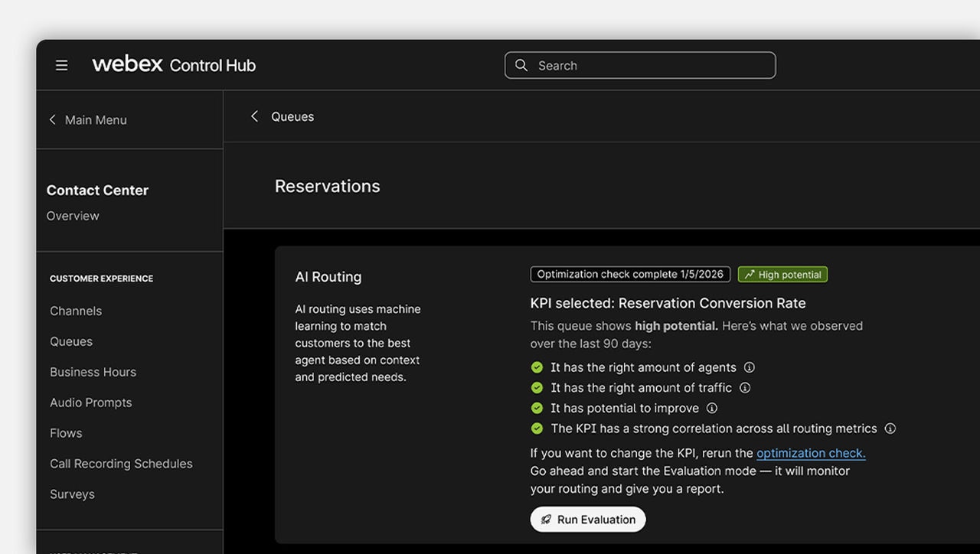Image resolution: width=980 pixels, height=554 pixels.
Task: Click info icon beside strong correlation statement
Action: point(890,429)
